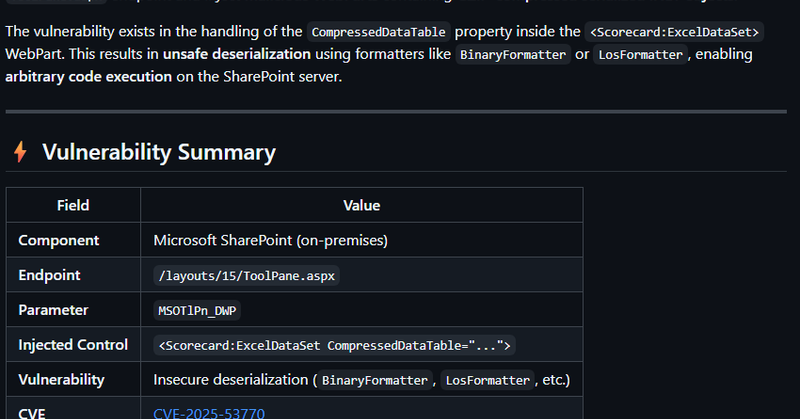Image resolution: width=800 pixels, height=419 pixels.
Task: Click the 'Value' column header
Action: 362,205
